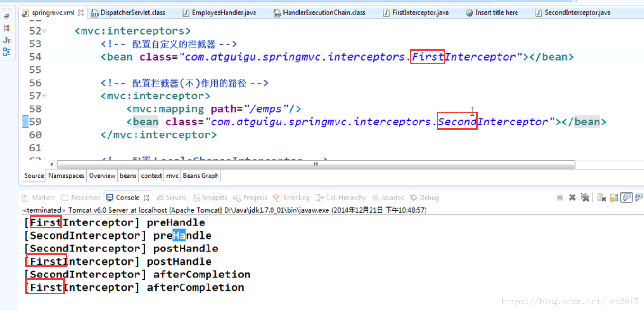
Task: Select the Namespaces tab of the XML editor
Action: click(x=66, y=176)
